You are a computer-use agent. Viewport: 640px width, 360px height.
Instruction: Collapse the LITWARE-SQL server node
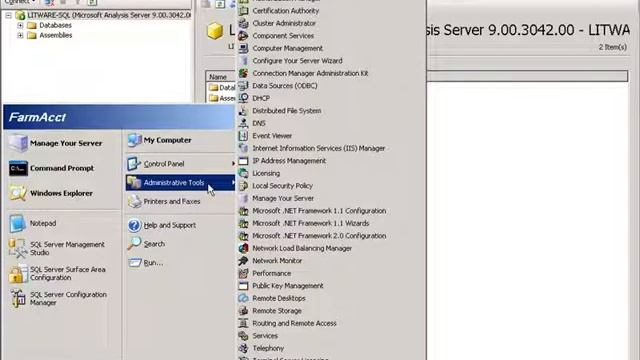click(x=8, y=16)
